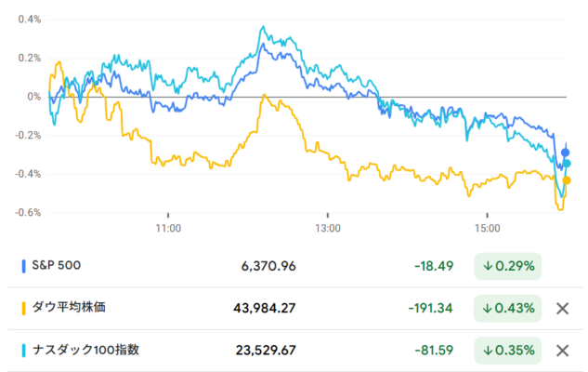588x372 pixels.
Task: Open the ナスダック100指数 index row
Action: click(295, 351)
